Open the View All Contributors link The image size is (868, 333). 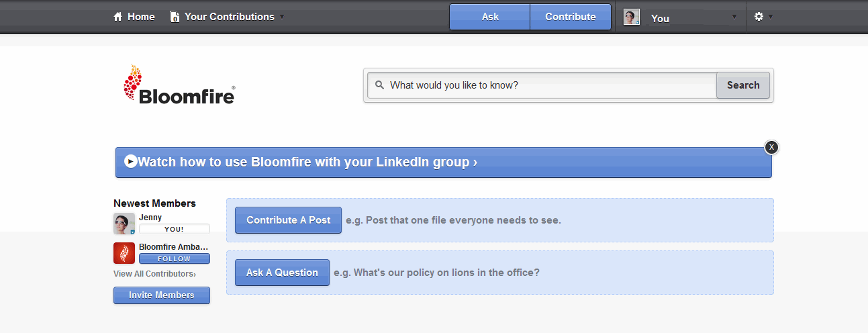coord(154,274)
